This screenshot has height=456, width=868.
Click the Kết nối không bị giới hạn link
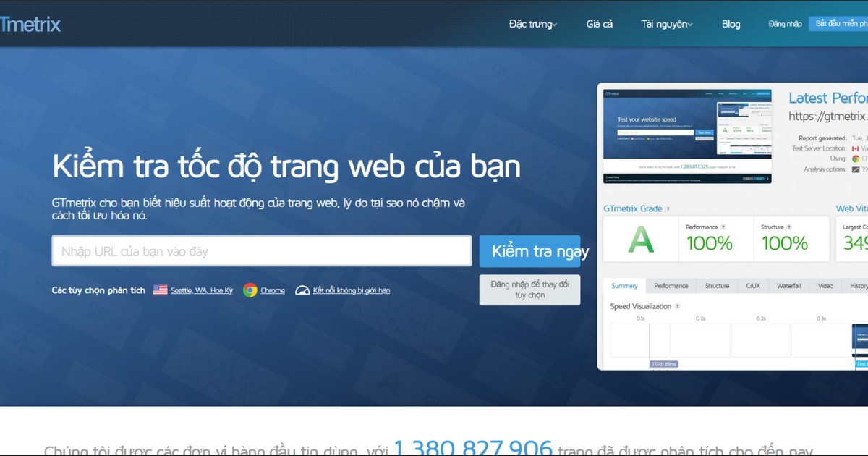350,290
